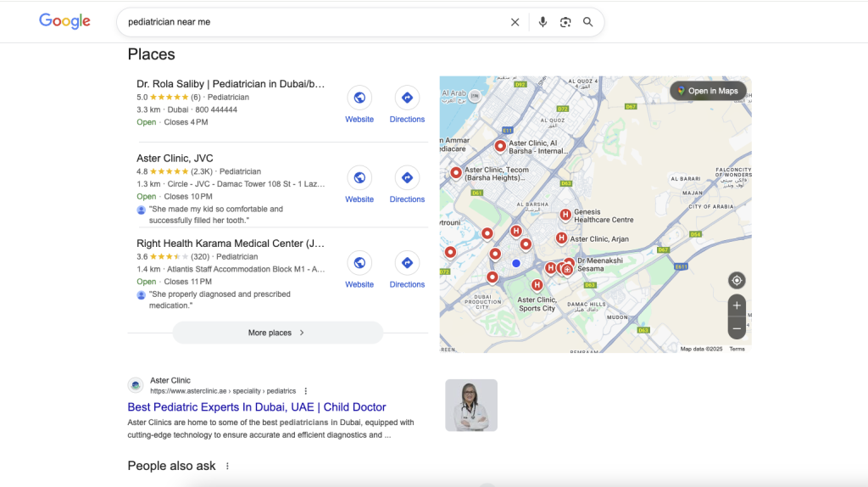Screen dimensions: 868x487
Task: Zoom in the map with plus
Action: 737,305
